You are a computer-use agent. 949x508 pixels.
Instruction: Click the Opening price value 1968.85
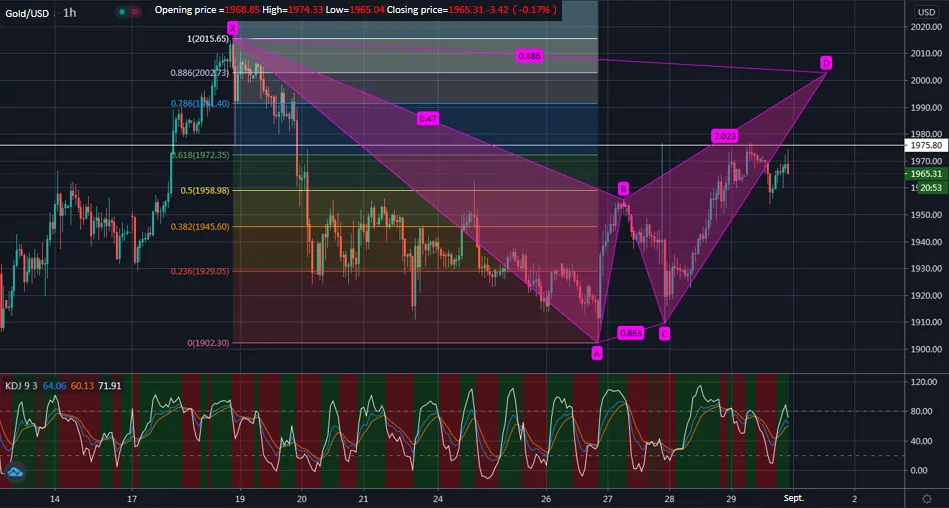(242, 10)
